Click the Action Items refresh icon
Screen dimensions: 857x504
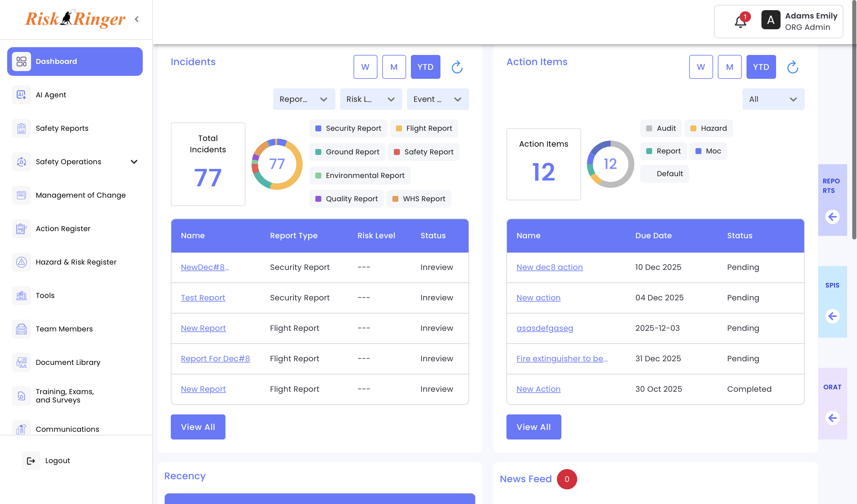[x=793, y=67]
